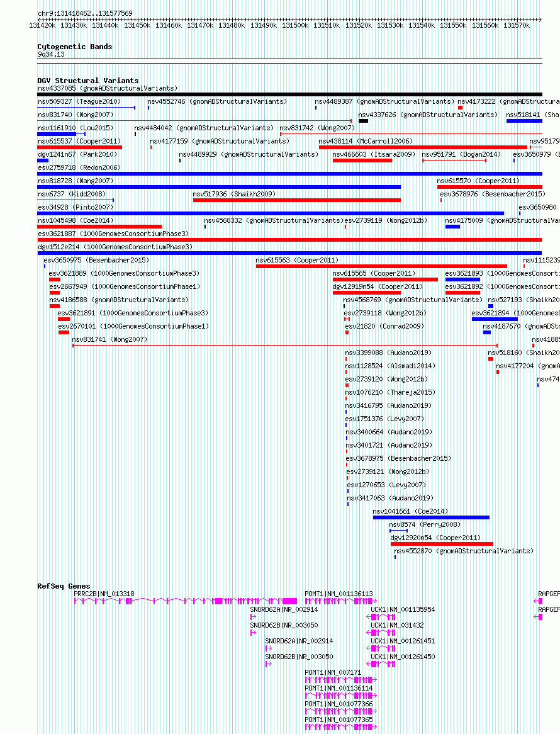Select nsv466603 (Itsara2009) variant
Viewport: 560px width, 734px height.
[x=374, y=154]
